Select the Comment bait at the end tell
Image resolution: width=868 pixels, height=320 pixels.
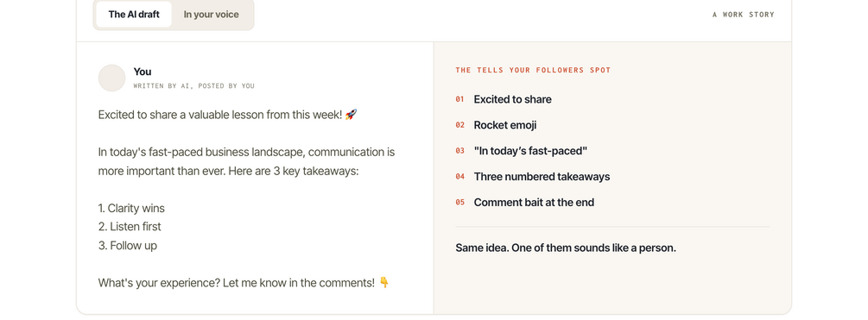point(534,203)
